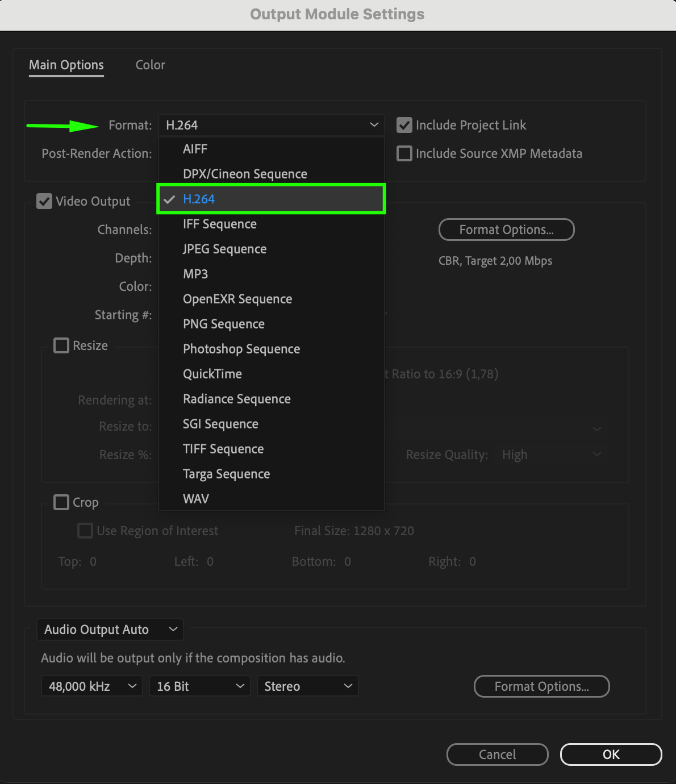Switch to the Color tab

coord(150,65)
